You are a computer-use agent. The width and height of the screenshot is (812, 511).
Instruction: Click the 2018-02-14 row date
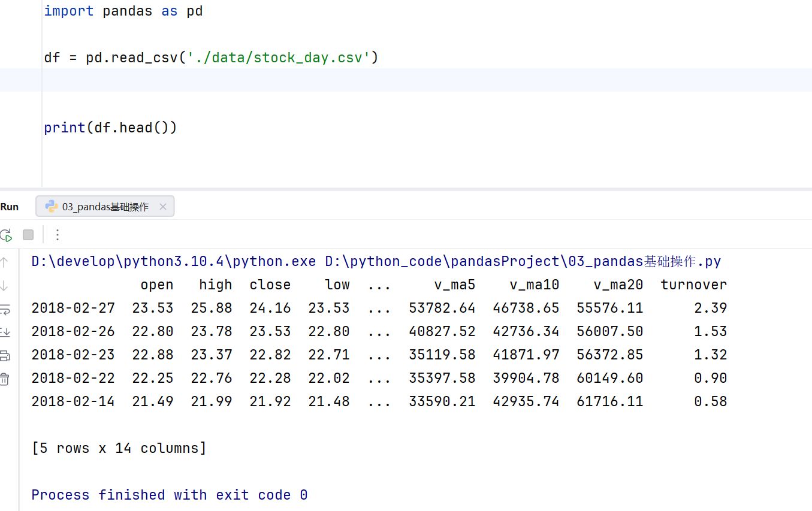point(73,402)
